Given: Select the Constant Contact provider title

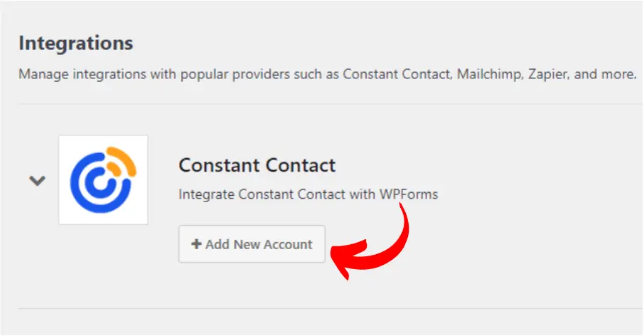Looking at the screenshot, I should [x=257, y=165].
